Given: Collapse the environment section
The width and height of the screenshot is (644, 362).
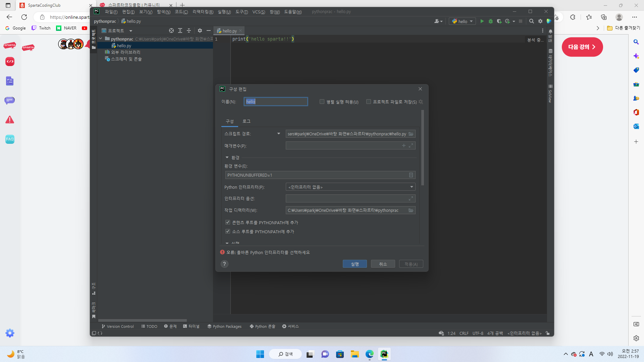Looking at the screenshot, I should pyautogui.click(x=227, y=158).
